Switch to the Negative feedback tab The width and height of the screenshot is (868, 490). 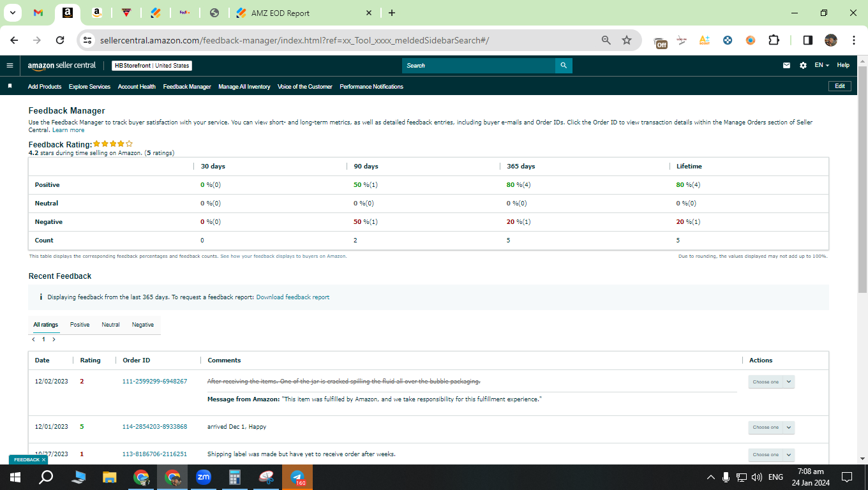pos(143,325)
